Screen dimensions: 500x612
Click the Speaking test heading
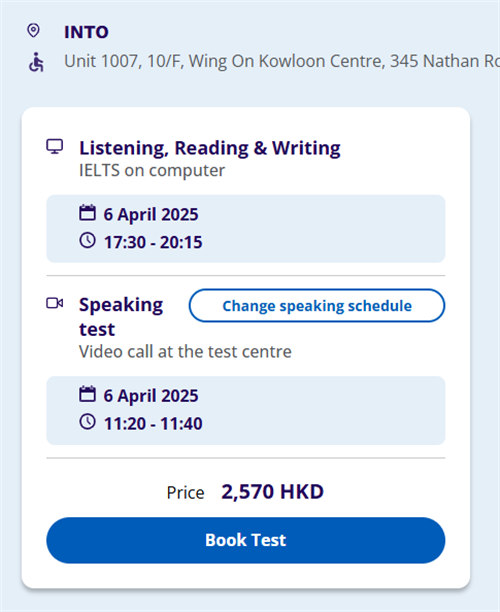[121, 317]
